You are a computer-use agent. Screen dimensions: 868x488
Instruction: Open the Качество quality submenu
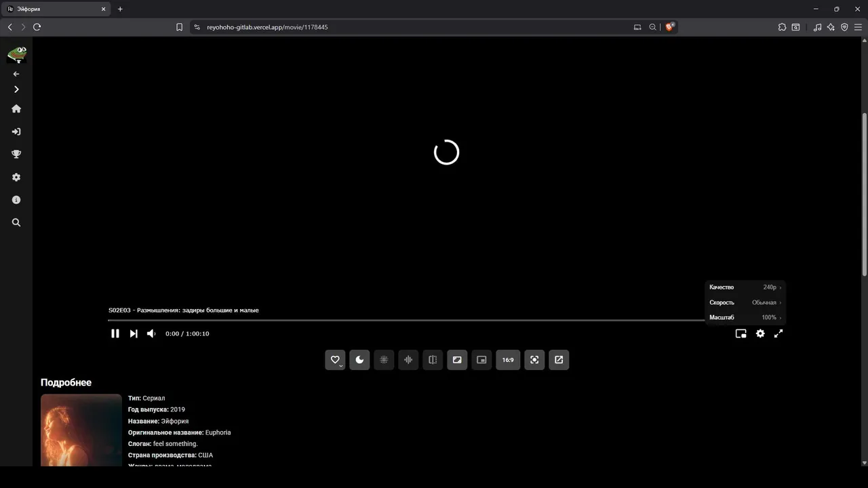click(745, 287)
